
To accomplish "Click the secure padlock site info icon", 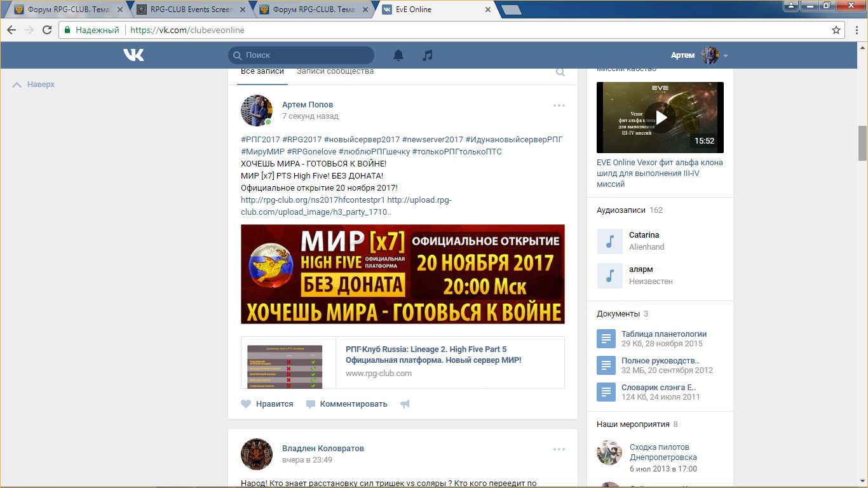I will [68, 30].
